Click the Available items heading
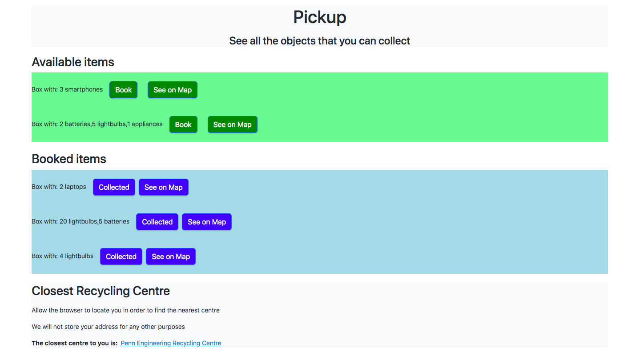 (x=73, y=62)
